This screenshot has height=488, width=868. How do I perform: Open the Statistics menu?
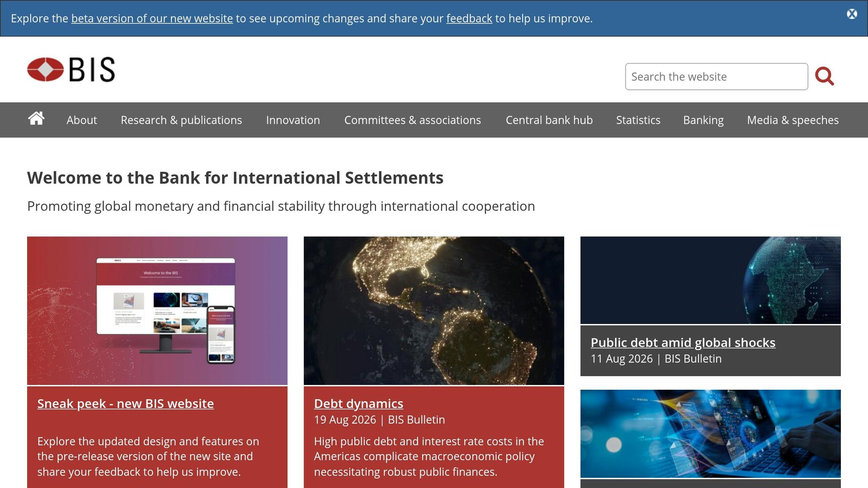coord(638,120)
